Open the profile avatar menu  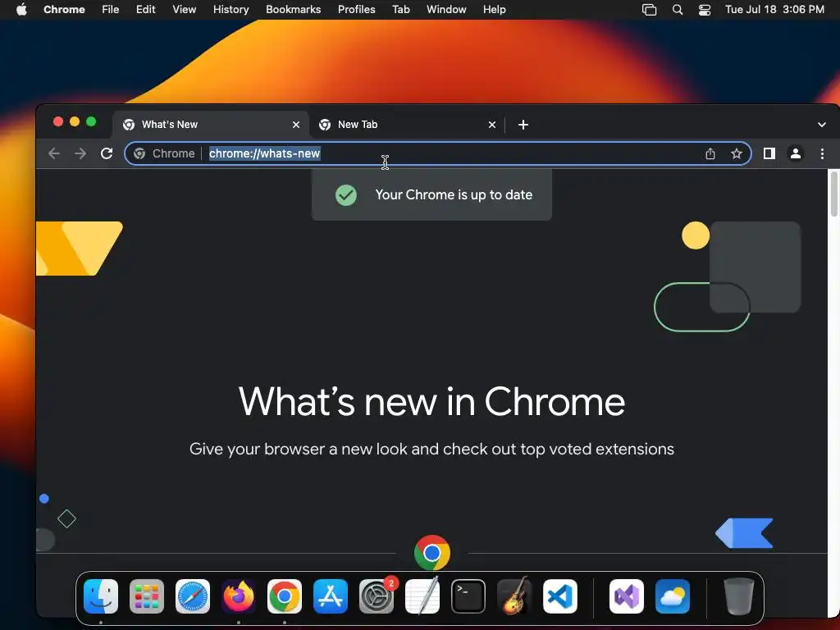(796, 153)
